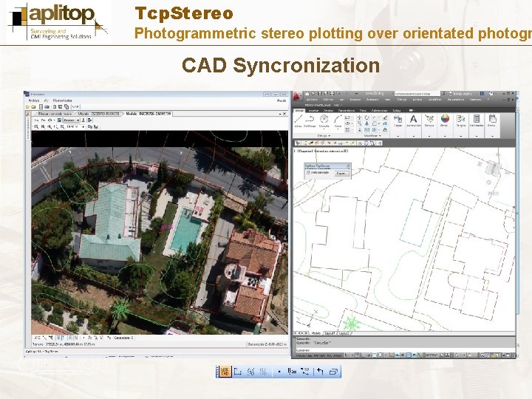Open Edición menu in AutoCAD menu bar
Viewport: 532px width, 399px height.
click(328, 100)
